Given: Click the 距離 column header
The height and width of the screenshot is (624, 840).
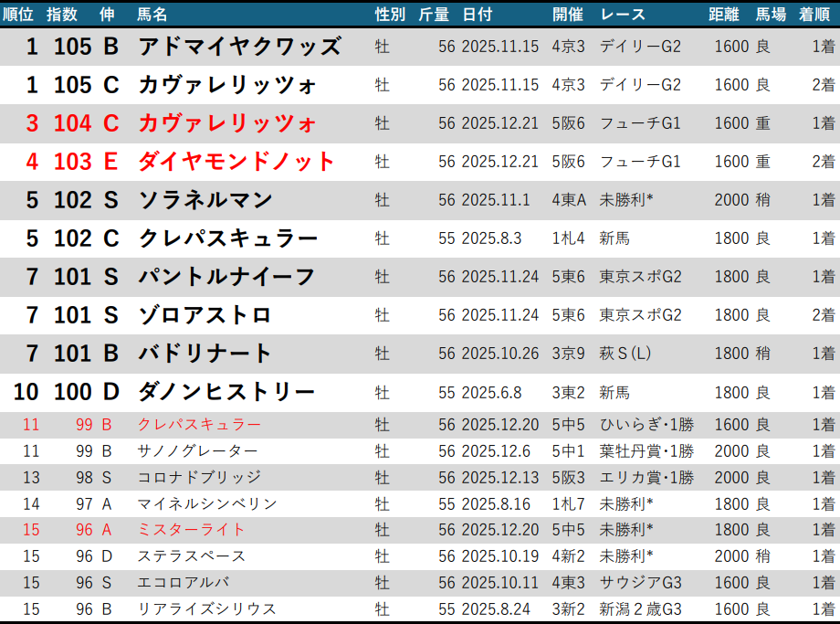Looking at the screenshot, I should [726, 14].
